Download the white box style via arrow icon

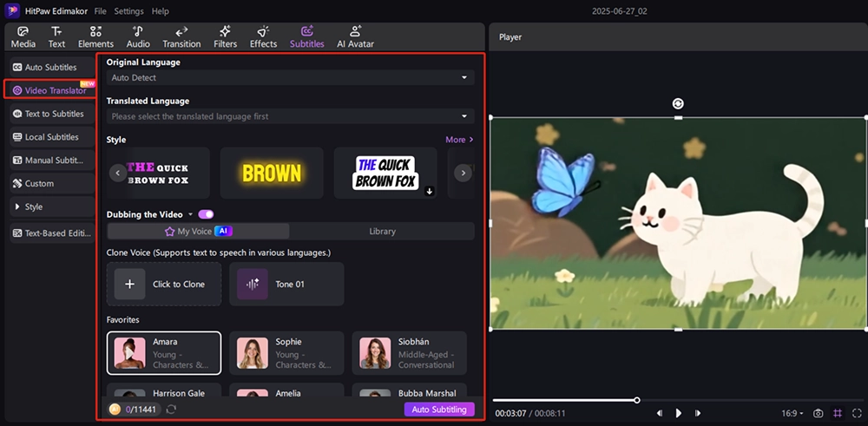pyautogui.click(x=429, y=192)
